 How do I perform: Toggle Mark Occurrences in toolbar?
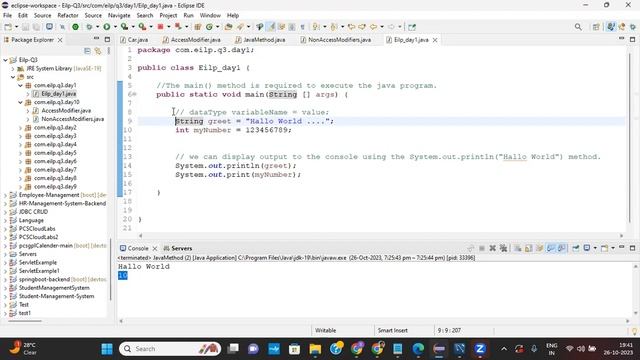pos(271,27)
